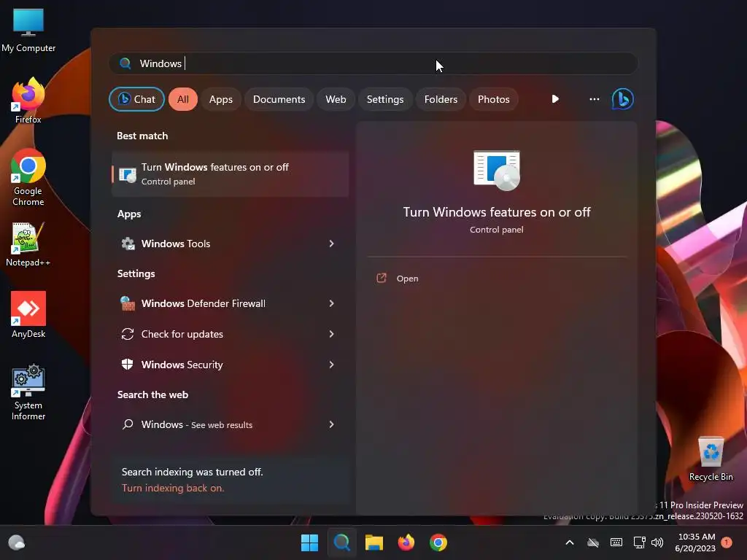Viewport: 747px width, 560px height.
Task: Switch to the Documents filter tab
Action: [x=279, y=99]
